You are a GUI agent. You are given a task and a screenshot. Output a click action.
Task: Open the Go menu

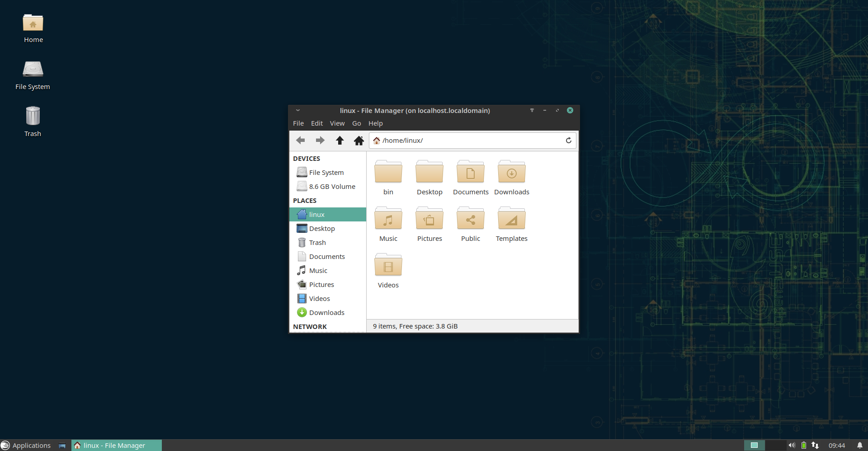(356, 123)
